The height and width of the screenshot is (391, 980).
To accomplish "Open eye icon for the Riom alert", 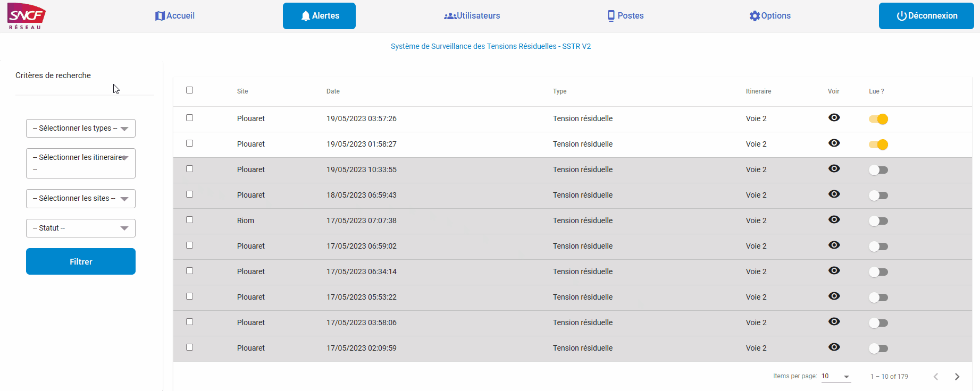I will click(834, 219).
